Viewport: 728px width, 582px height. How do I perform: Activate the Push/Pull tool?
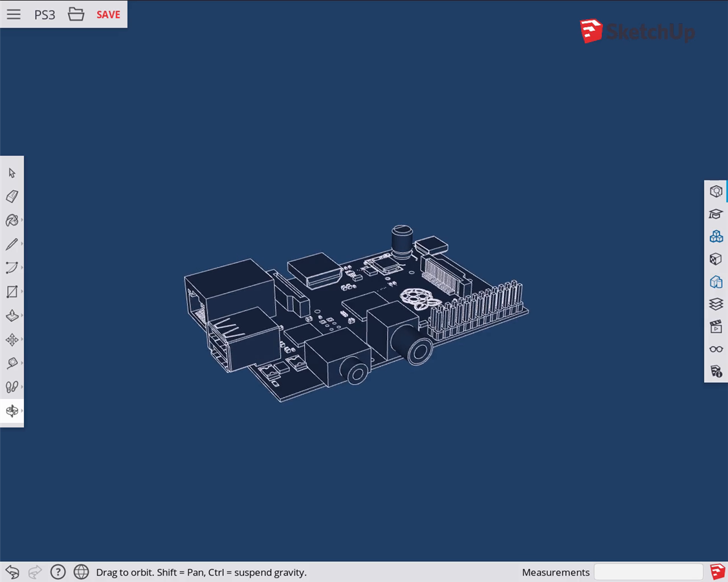[x=12, y=316]
